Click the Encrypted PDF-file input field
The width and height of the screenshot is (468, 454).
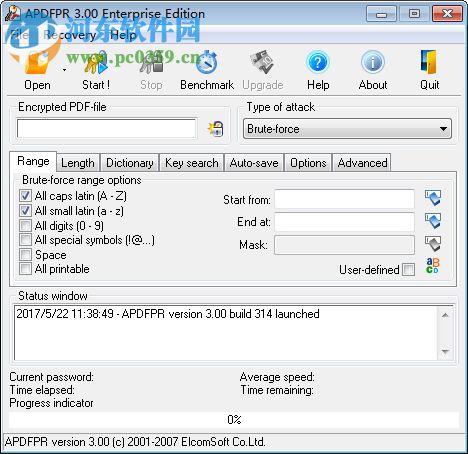pos(106,128)
